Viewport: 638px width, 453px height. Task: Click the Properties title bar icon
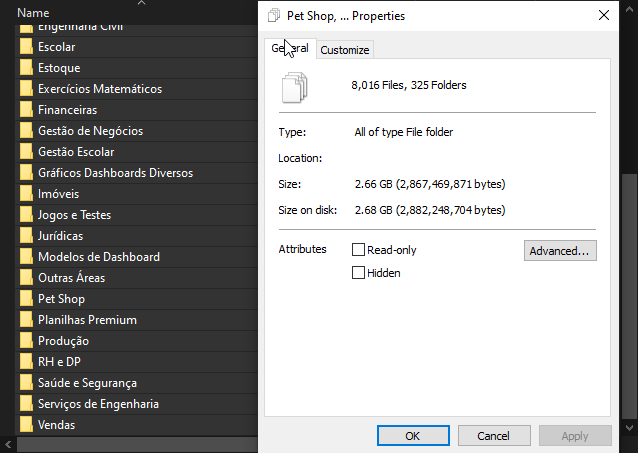(274, 15)
